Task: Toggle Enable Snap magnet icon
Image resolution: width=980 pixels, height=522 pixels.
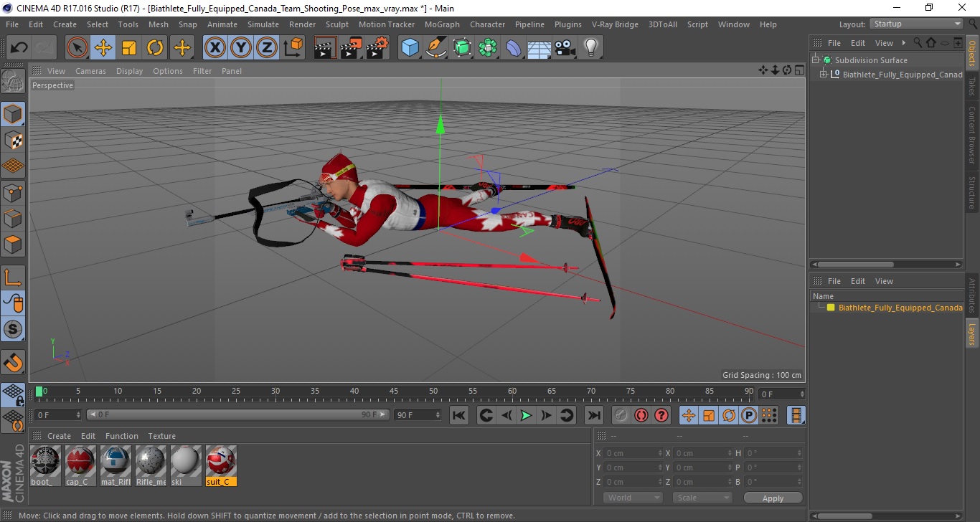Action: click(14, 362)
